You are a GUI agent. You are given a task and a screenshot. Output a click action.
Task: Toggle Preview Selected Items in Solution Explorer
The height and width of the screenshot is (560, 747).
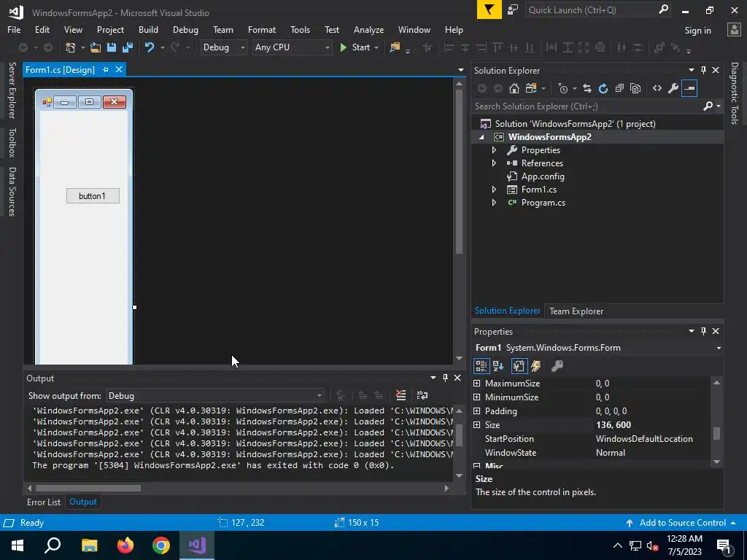click(689, 88)
